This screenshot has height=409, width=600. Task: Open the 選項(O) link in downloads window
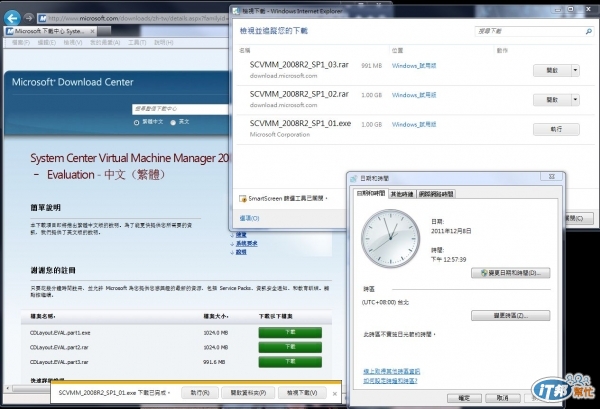249,218
